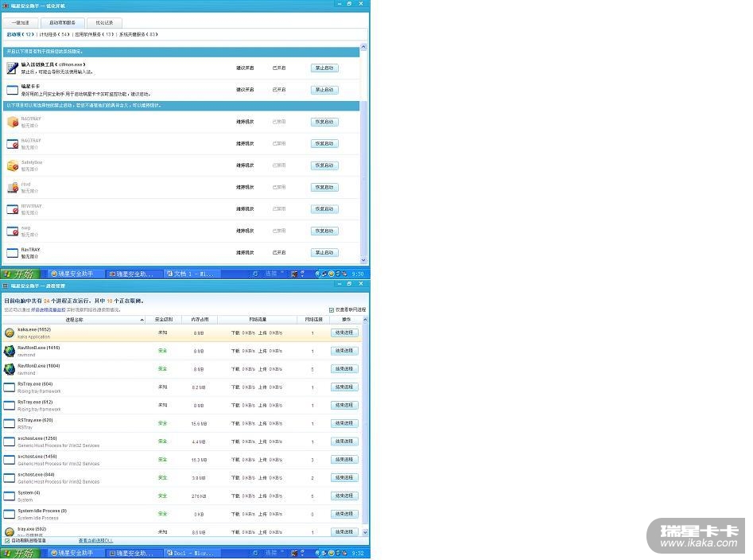Click 禁止启动 for the 瑞星卡卡 item

[x=324, y=90]
